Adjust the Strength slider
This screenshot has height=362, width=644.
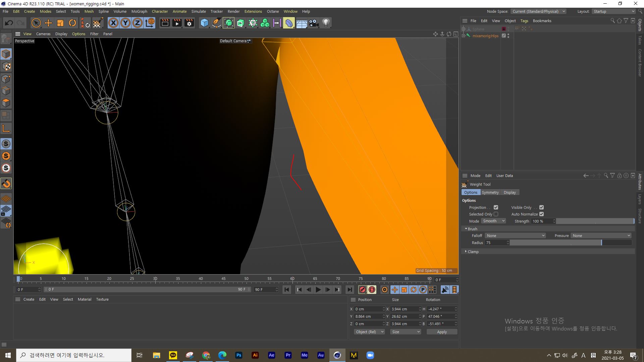point(595,221)
